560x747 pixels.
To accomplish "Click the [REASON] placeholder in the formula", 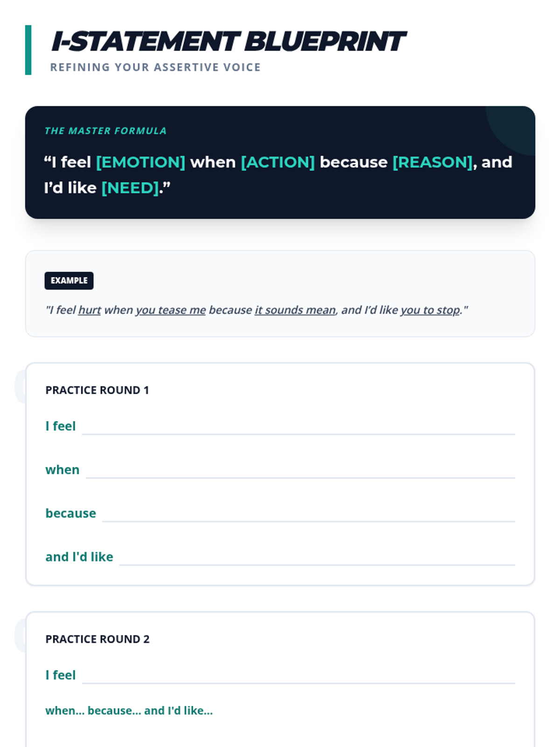I will pos(433,162).
